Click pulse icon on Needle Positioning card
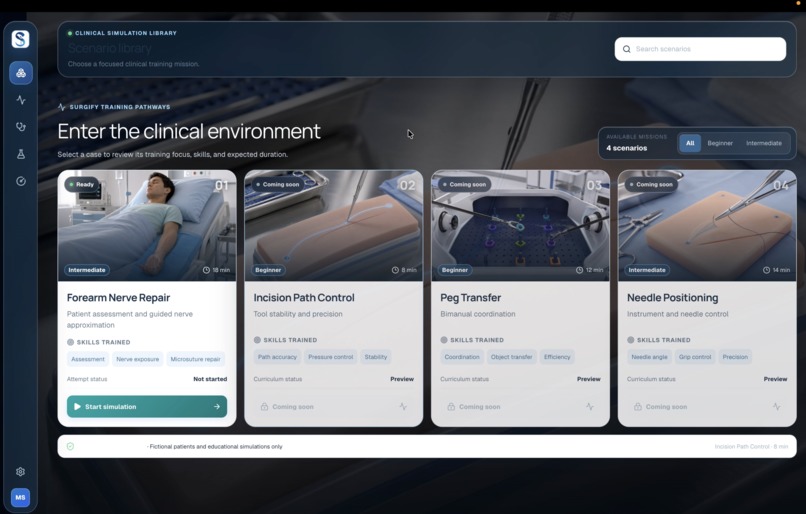 click(x=776, y=407)
